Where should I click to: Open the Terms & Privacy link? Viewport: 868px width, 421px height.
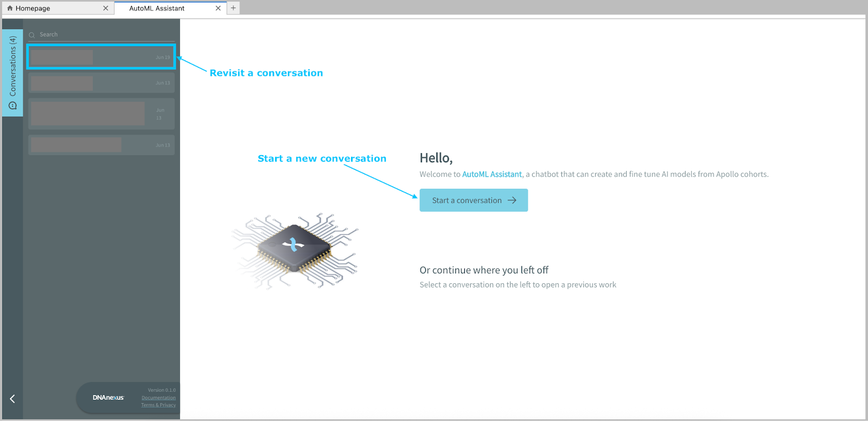click(x=158, y=405)
